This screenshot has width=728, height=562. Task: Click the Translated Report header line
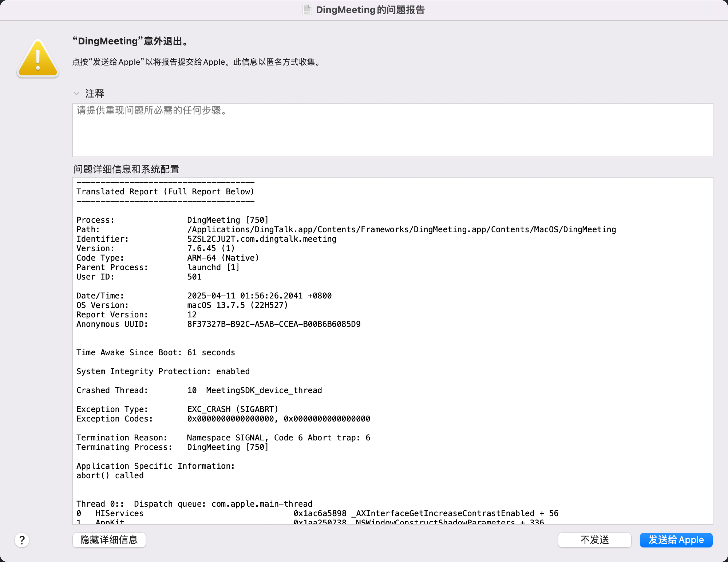click(x=165, y=192)
